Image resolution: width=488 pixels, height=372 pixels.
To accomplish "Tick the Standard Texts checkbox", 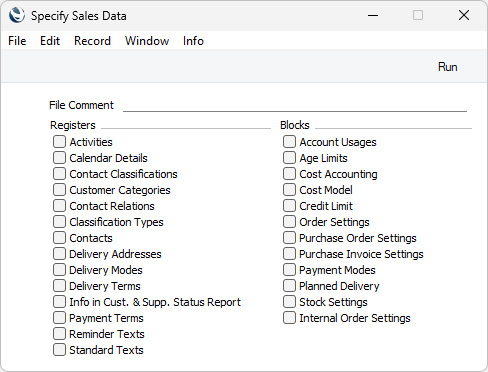I will point(59,350).
